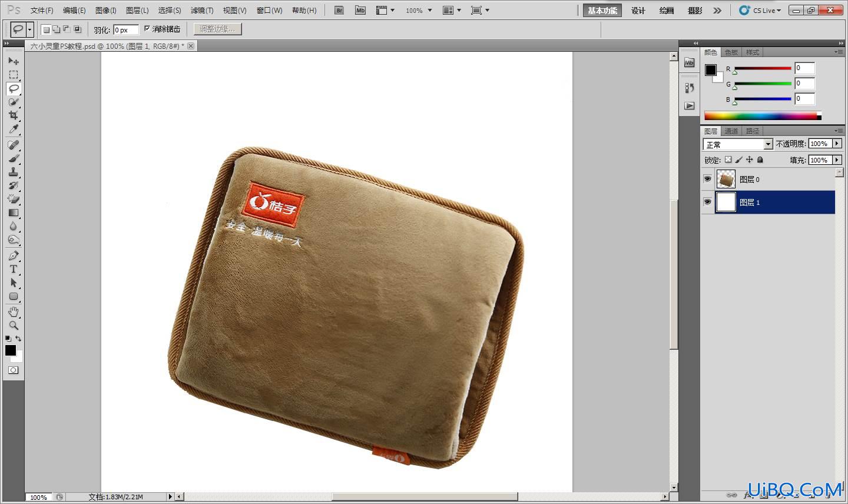This screenshot has width=848, height=504.
Task: Hide 图层 1 with its eye icon
Action: (707, 202)
